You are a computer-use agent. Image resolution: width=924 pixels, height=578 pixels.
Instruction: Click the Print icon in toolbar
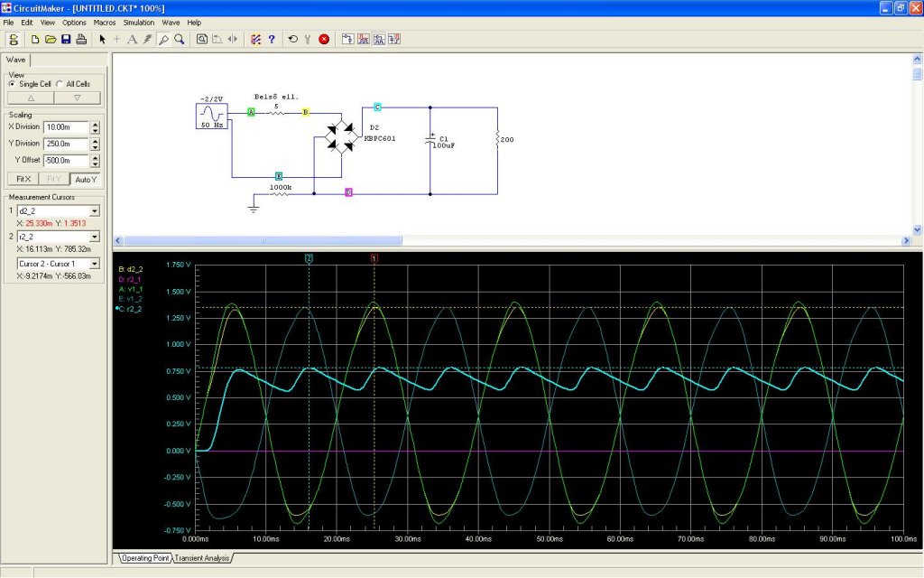coord(81,39)
